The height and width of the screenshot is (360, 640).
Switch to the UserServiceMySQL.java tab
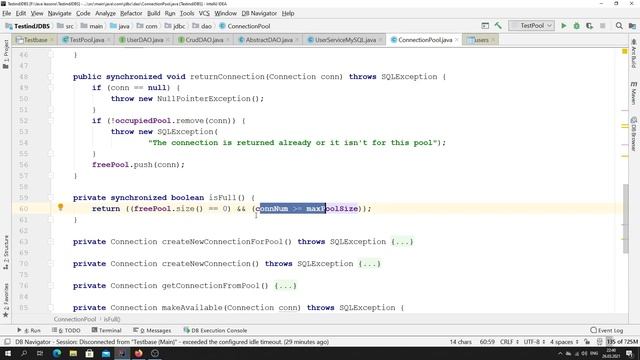[345, 40]
